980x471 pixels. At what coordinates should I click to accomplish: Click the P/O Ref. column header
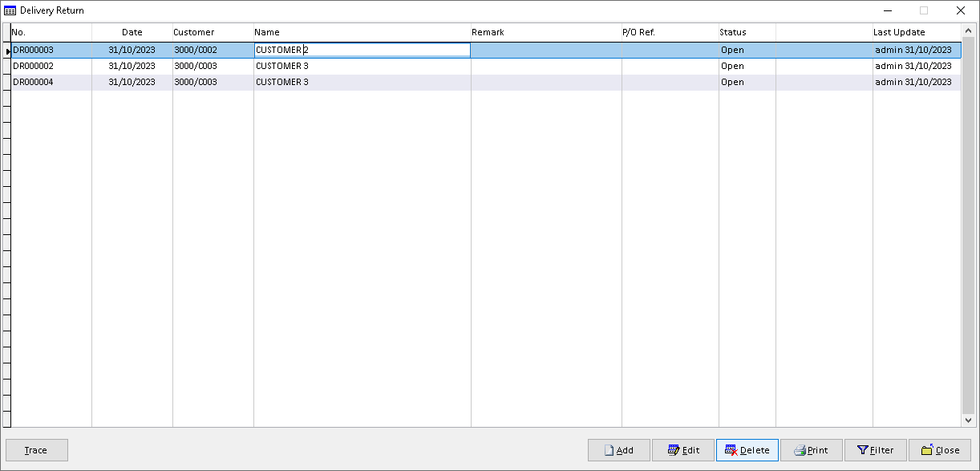(670, 32)
